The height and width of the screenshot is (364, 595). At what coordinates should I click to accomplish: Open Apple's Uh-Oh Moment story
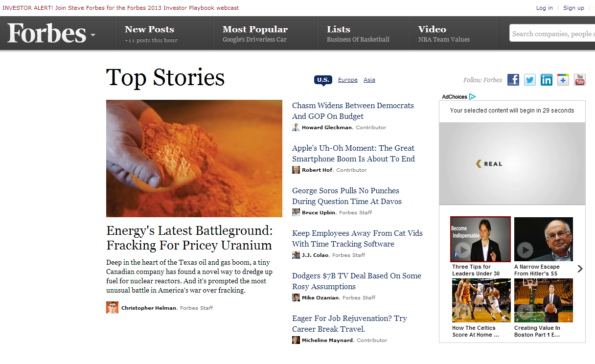pyautogui.click(x=353, y=154)
